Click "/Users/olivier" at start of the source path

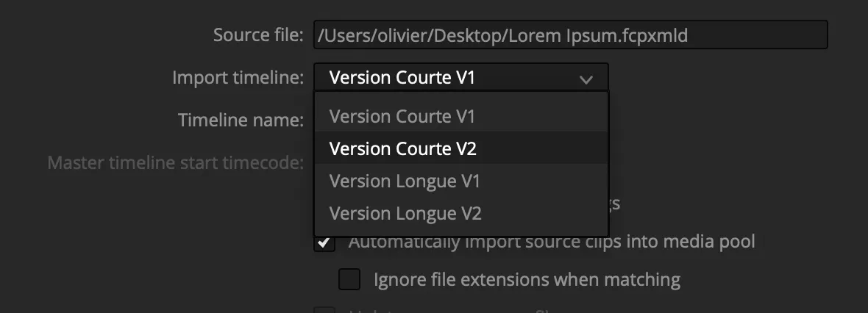click(363, 35)
